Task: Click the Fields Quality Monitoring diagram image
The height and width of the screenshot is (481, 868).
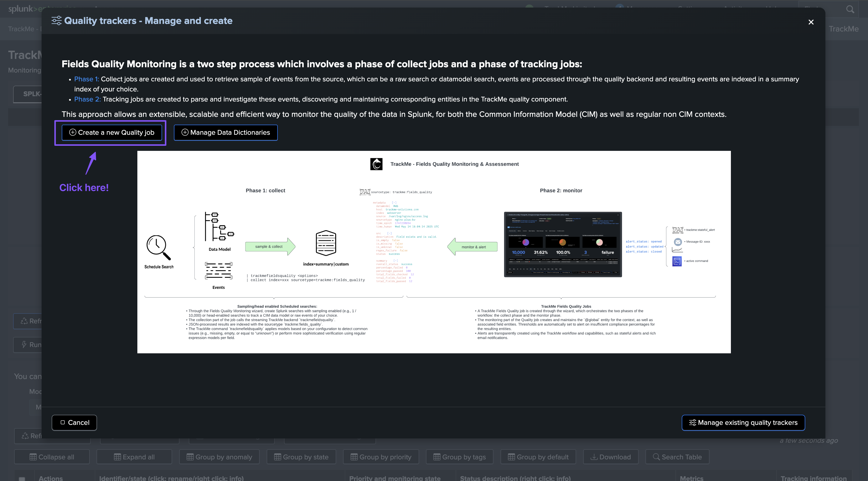Action: pyautogui.click(x=434, y=252)
